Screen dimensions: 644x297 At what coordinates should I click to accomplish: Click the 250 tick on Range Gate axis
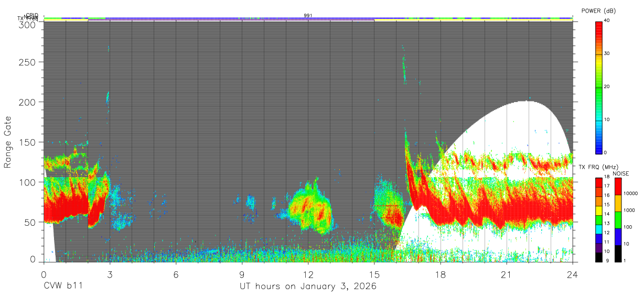tap(27, 62)
